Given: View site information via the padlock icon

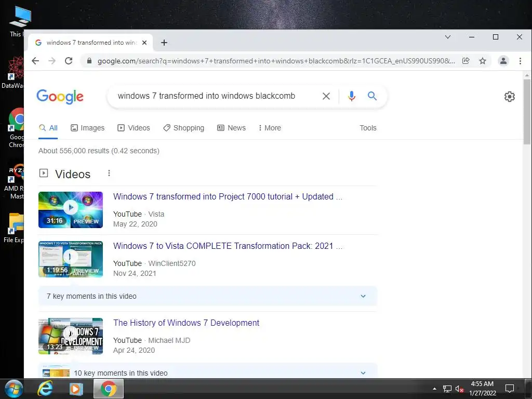Looking at the screenshot, I should pos(89,61).
